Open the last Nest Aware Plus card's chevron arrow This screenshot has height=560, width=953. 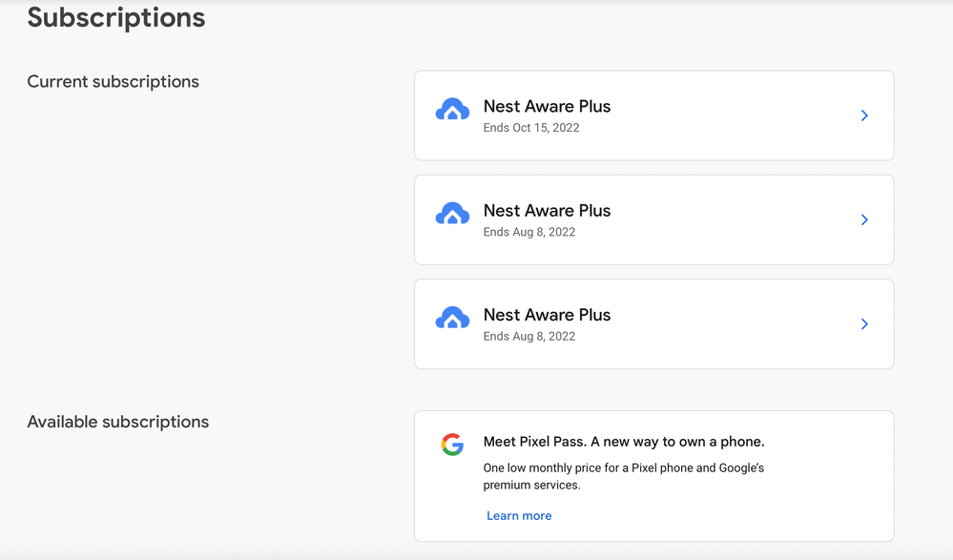[x=864, y=324]
